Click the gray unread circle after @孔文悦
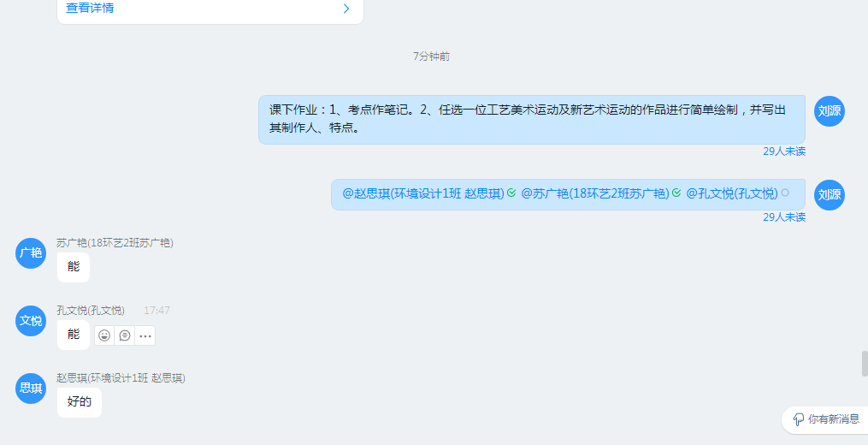 tap(785, 193)
